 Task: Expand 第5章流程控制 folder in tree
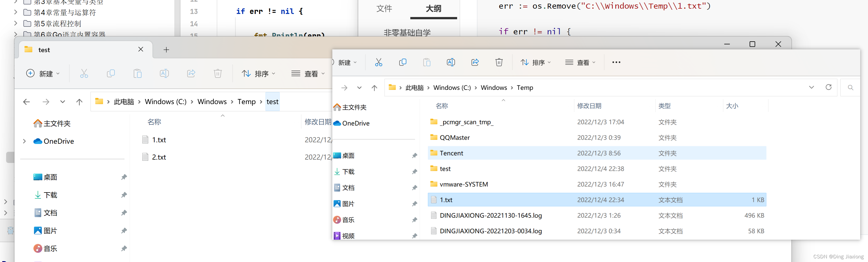click(x=16, y=23)
